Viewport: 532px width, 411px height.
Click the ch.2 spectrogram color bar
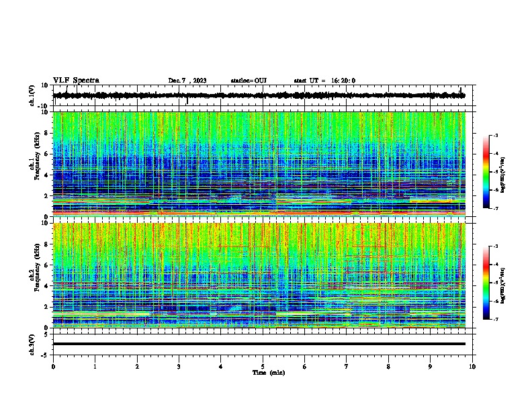[486, 283]
